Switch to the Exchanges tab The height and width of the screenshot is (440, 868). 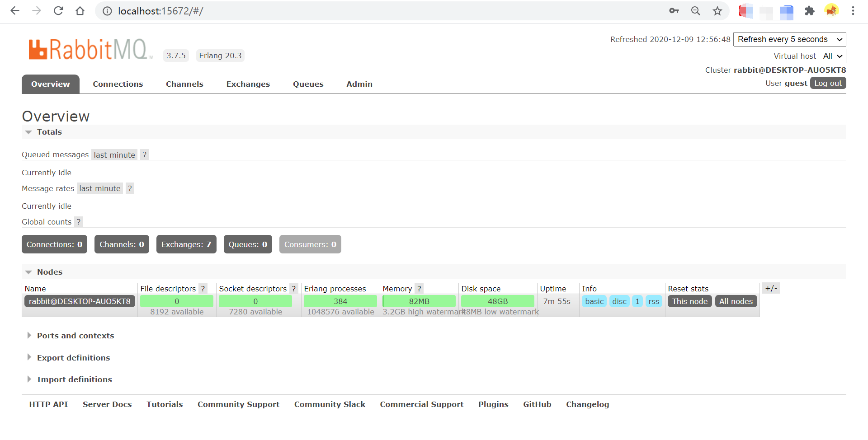point(248,84)
